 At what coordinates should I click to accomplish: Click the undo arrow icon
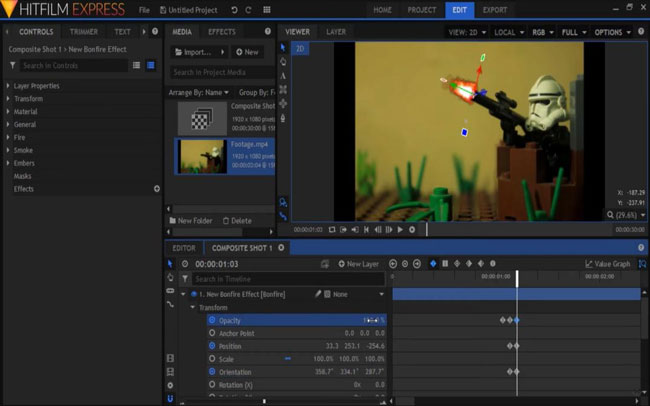(x=234, y=10)
